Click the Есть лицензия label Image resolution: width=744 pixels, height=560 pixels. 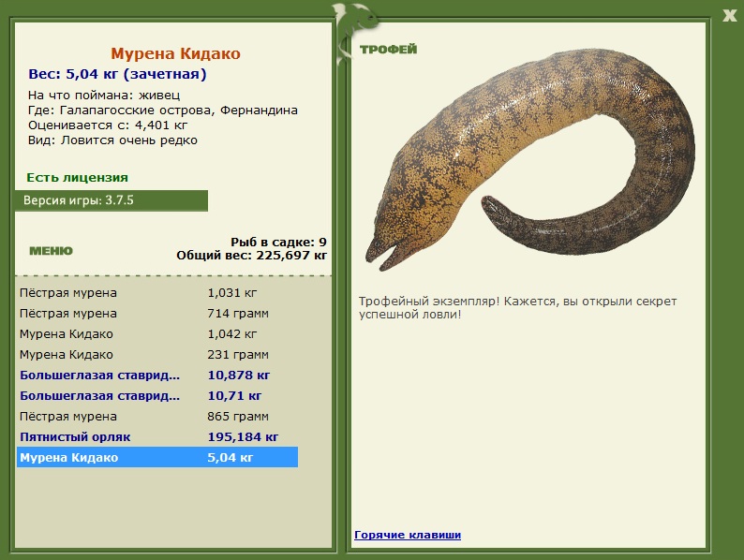coord(78,178)
